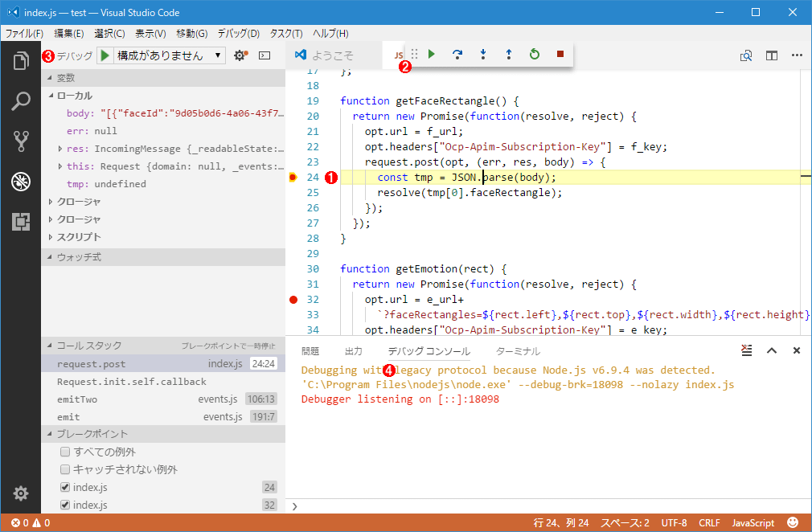This screenshot has height=532, width=812.
Task: Switch to the ターミナル panel tab
Action: pos(518,351)
